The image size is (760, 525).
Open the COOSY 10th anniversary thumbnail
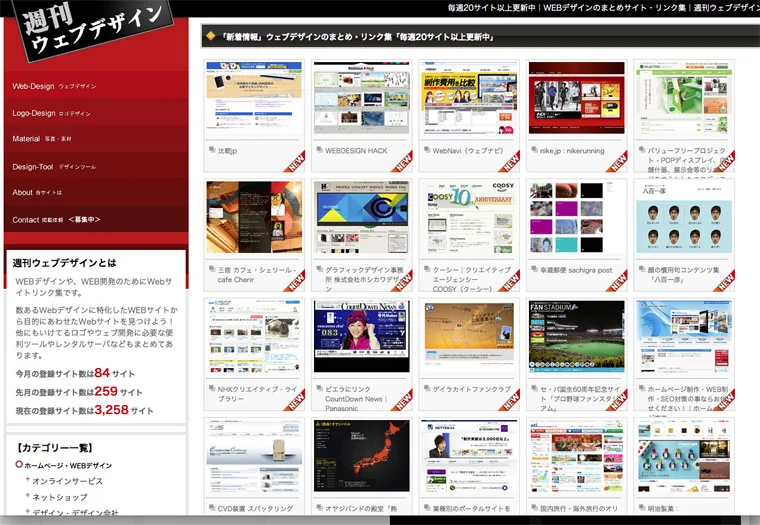[469, 217]
